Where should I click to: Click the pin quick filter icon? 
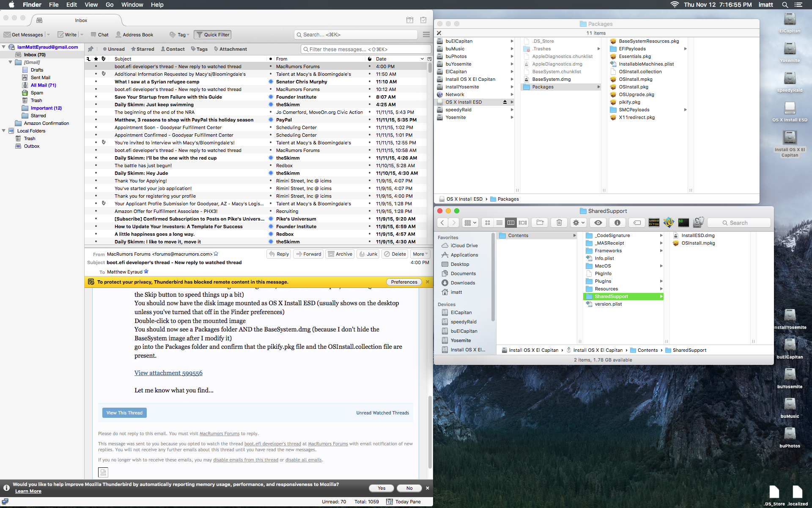click(x=91, y=49)
